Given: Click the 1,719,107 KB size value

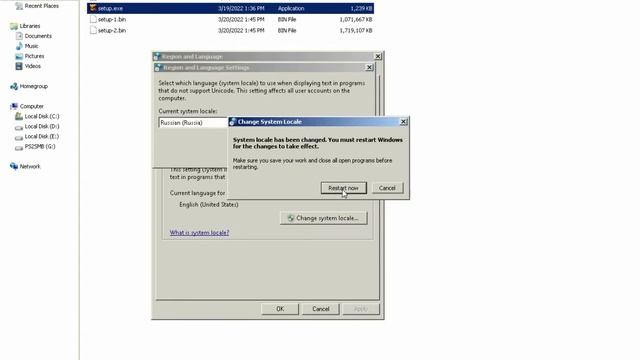Looking at the screenshot, I should [356, 30].
